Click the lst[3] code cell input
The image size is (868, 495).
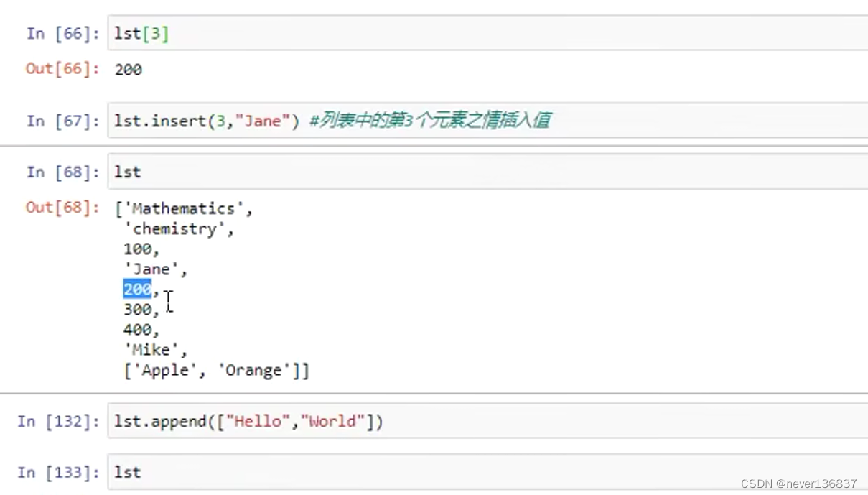coord(487,34)
